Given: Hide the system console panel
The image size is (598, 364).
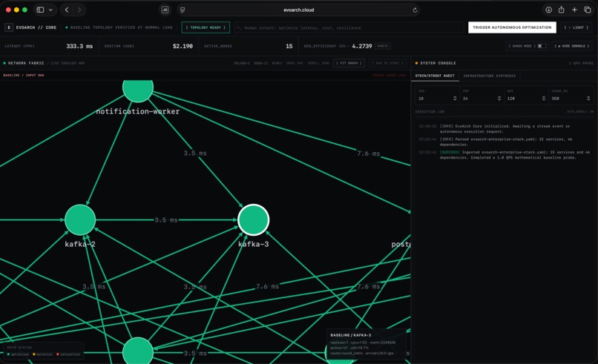Looking at the screenshot, I should pos(572,46).
